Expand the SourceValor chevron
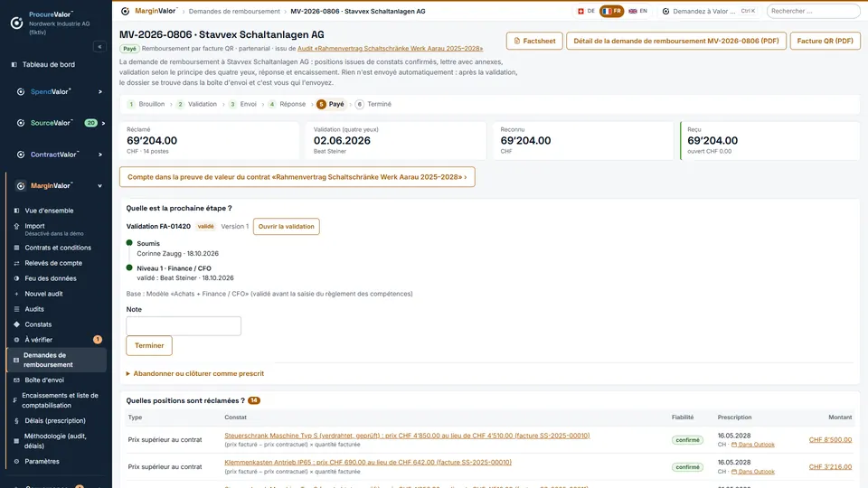 pos(103,123)
